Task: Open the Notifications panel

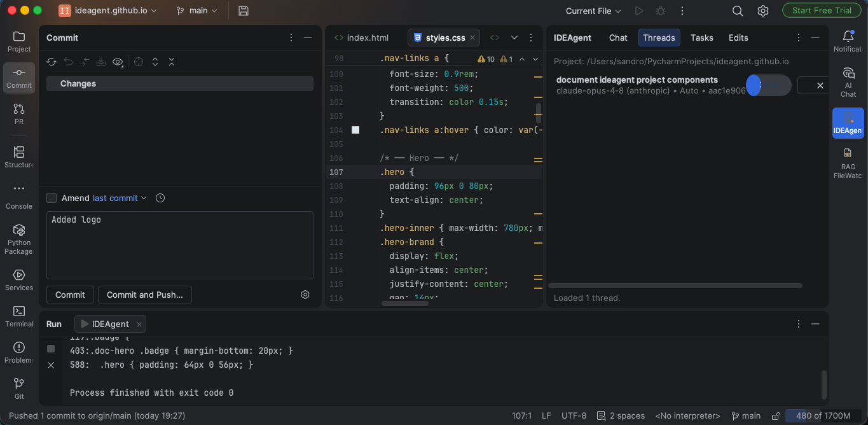Action: (x=848, y=42)
